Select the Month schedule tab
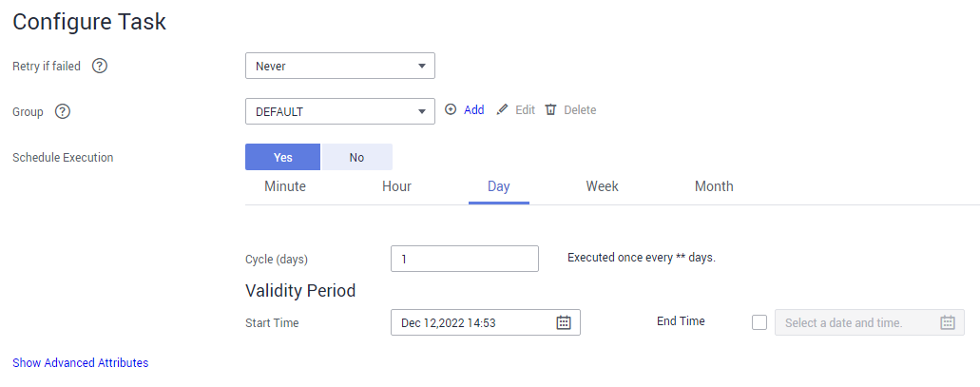Viewport: 980px width, 387px height. tap(714, 186)
